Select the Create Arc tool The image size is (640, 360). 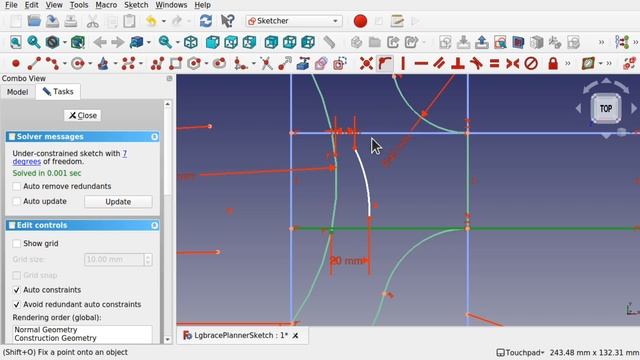coord(52,63)
